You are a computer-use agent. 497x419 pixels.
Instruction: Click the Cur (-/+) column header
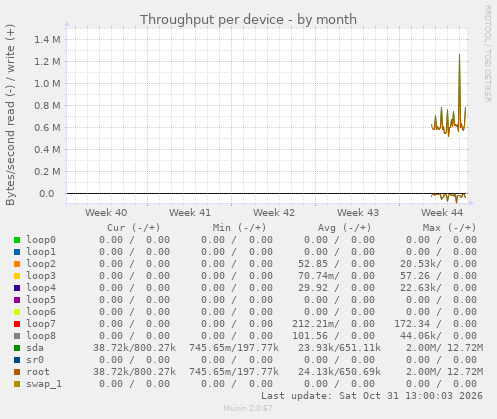[134, 228]
